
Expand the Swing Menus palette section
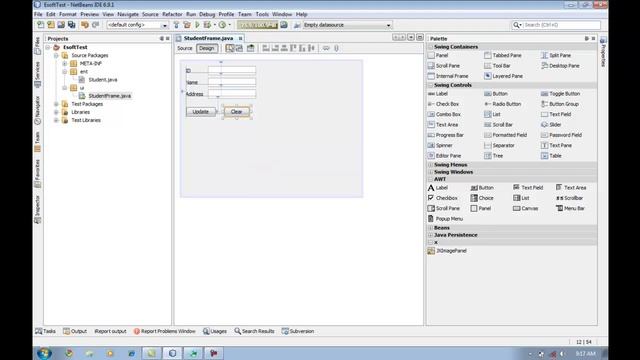coord(430,165)
